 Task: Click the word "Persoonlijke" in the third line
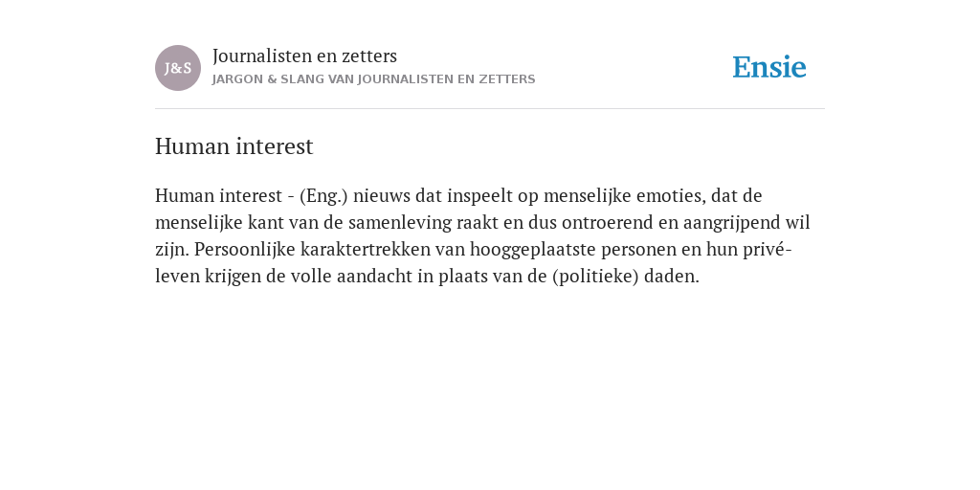coord(244,250)
